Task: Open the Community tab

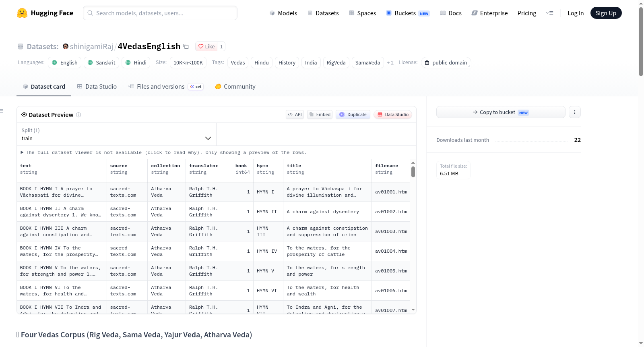Action: (x=235, y=87)
